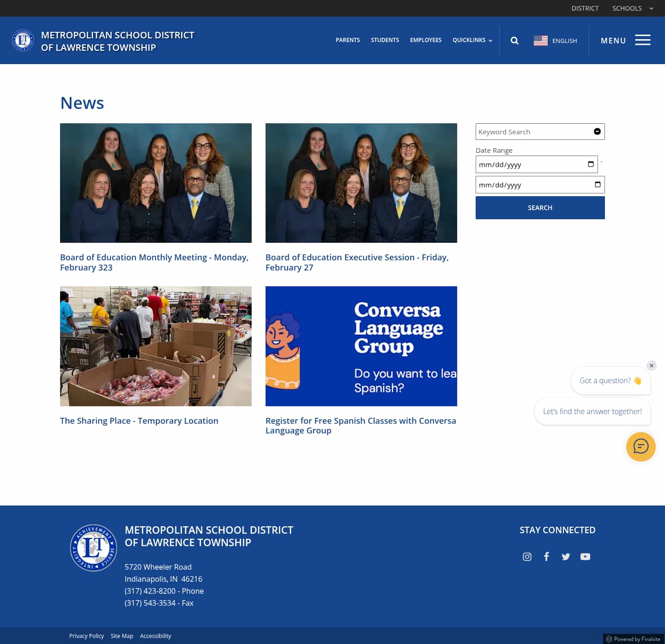
Task: Click the Conversa Language Group thumbnail
Action: [361, 346]
